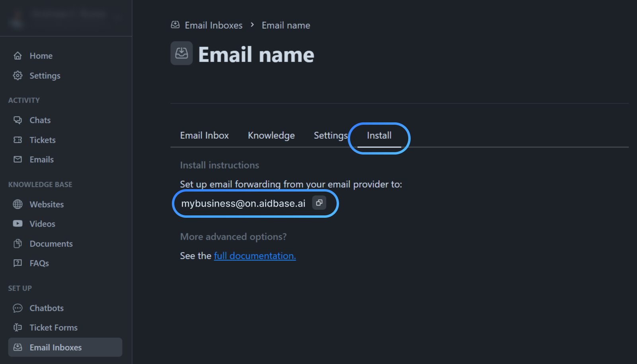Open the Chatbots speech bubble icon
This screenshot has width=637, height=364.
(18, 308)
